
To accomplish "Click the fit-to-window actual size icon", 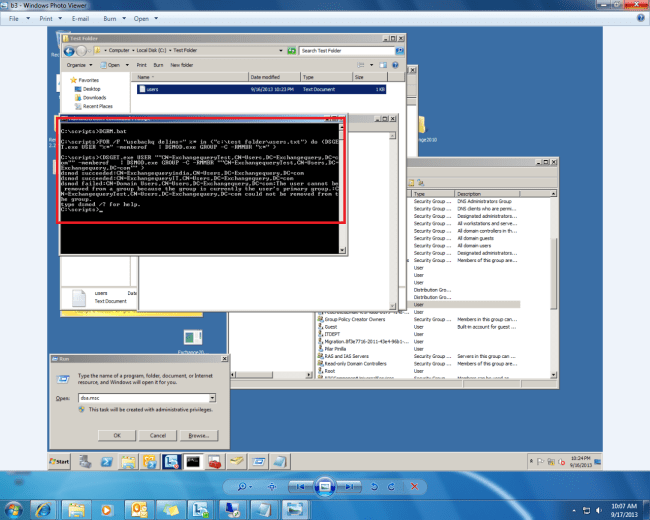I will 270,485.
